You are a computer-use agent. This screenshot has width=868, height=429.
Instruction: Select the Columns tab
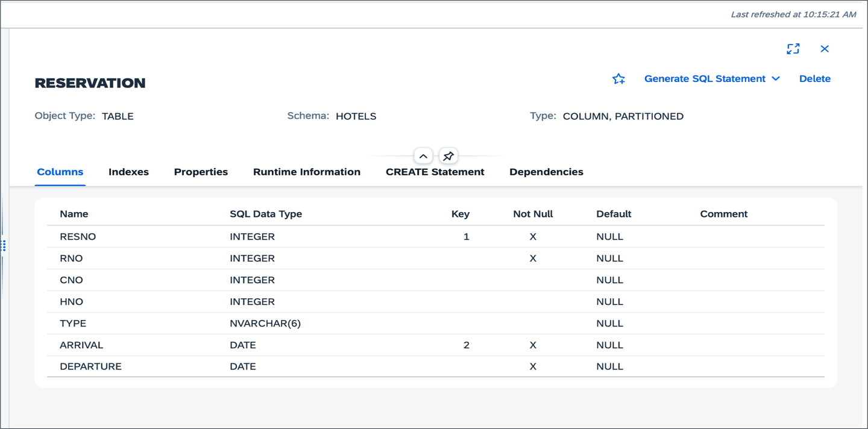click(x=60, y=172)
